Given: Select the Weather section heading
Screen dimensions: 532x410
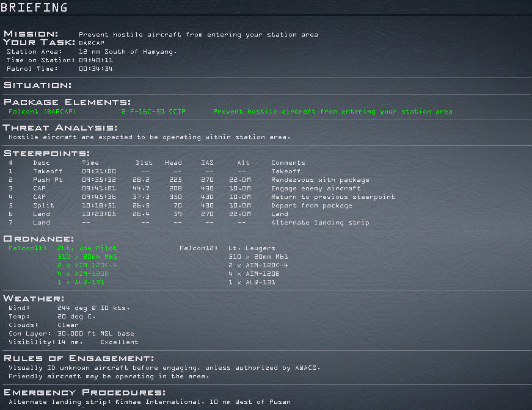Looking at the screenshot, I should coord(34,298).
